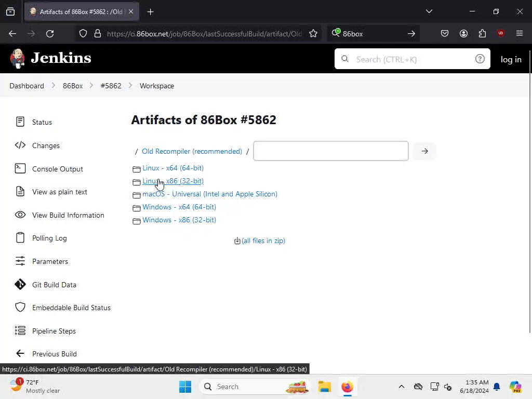Viewport: 532px width, 399px height.
Task: Show hidden system tray icons chevron
Action: (402, 387)
